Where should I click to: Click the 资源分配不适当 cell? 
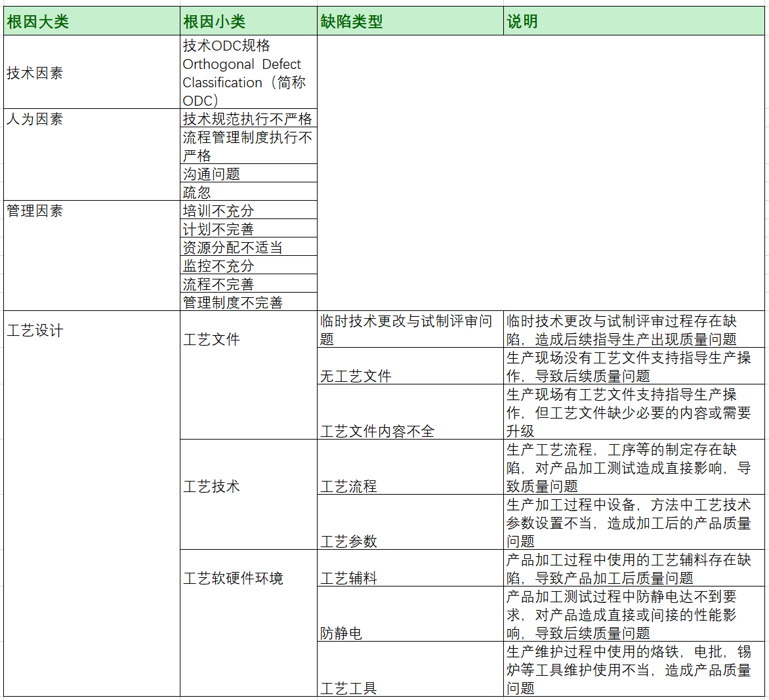pyautogui.click(x=249, y=247)
